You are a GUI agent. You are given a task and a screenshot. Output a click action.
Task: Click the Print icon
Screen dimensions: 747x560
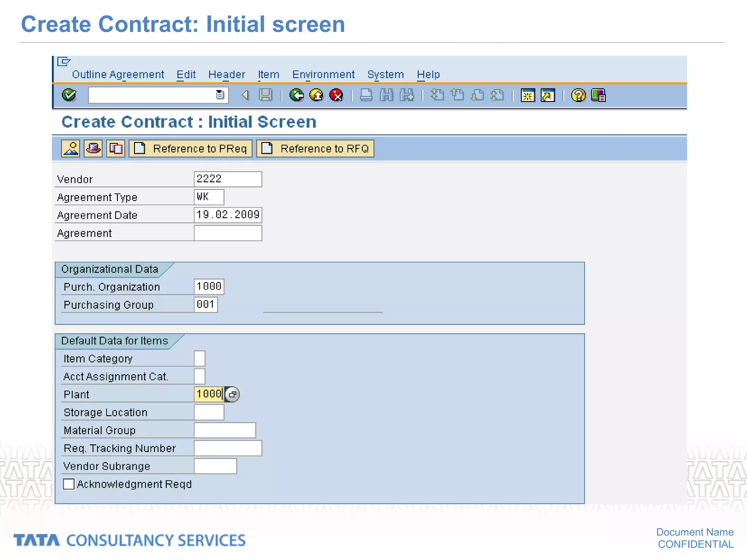point(366,95)
